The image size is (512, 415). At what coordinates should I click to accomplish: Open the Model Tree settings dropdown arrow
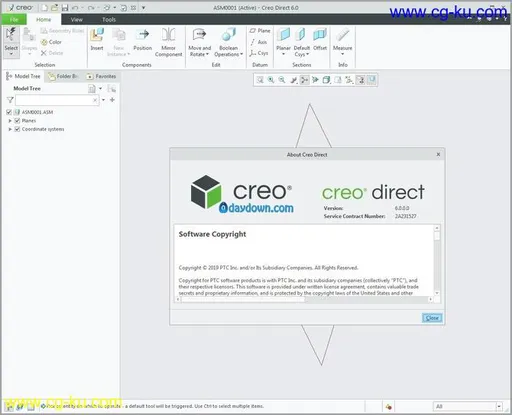[100, 88]
